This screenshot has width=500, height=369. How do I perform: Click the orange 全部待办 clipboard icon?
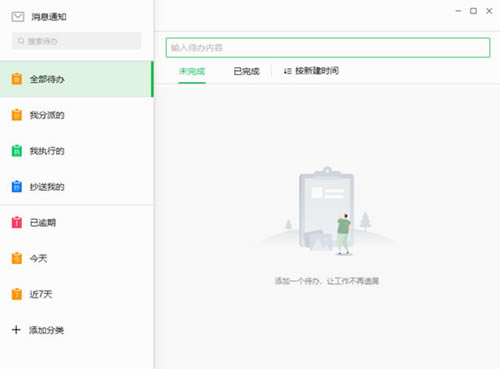[17, 79]
